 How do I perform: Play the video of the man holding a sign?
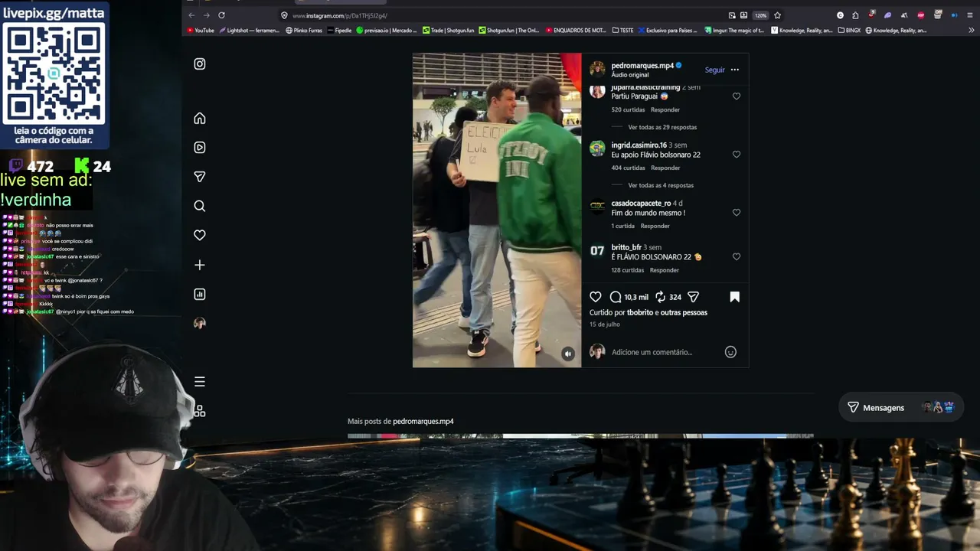click(x=497, y=210)
